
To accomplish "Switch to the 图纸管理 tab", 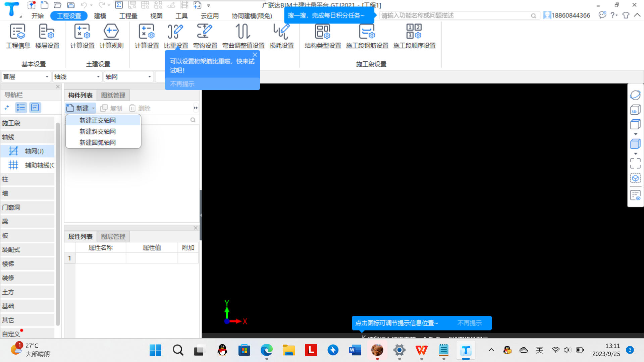I will 113,95.
